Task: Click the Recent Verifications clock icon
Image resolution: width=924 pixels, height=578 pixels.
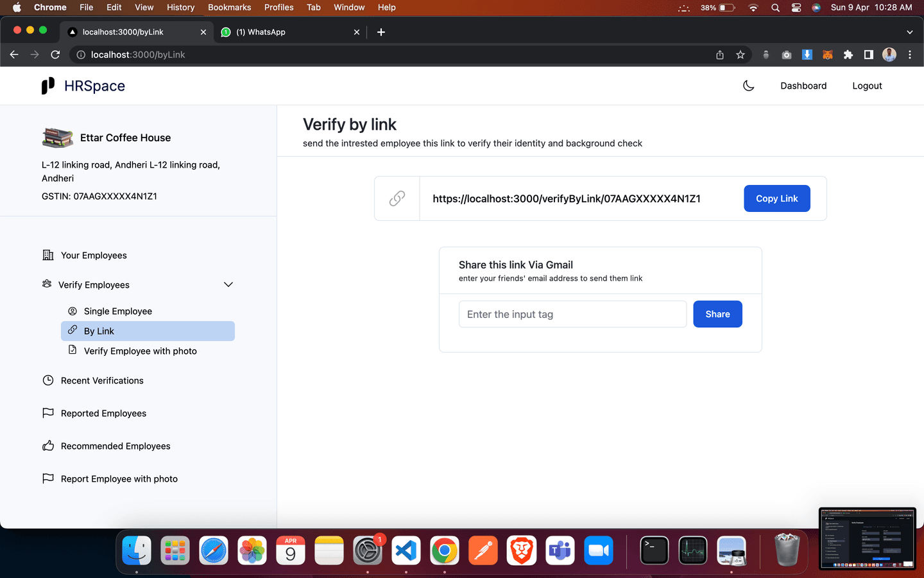Action: coord(48,380)
